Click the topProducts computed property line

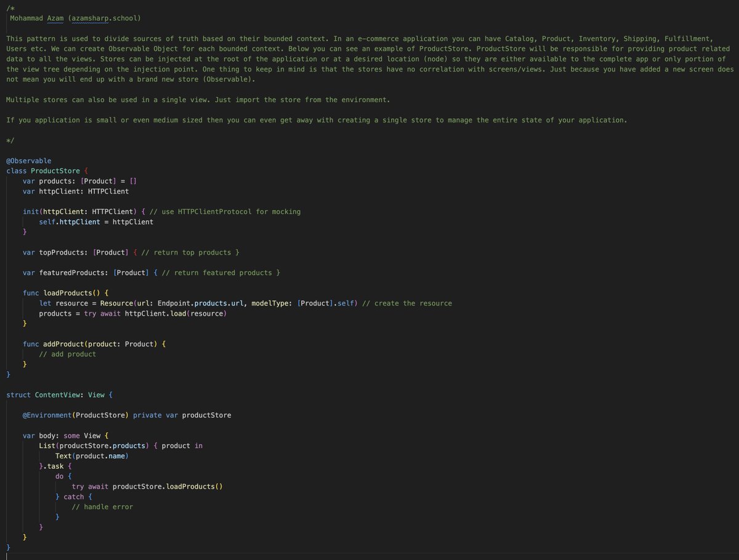click(x=131, y=252)
